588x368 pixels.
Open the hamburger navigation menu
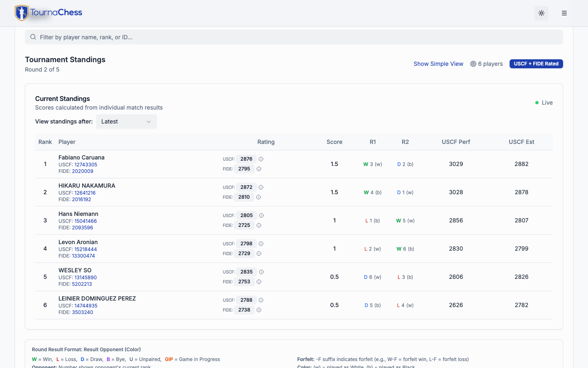[x=564, y=13]
